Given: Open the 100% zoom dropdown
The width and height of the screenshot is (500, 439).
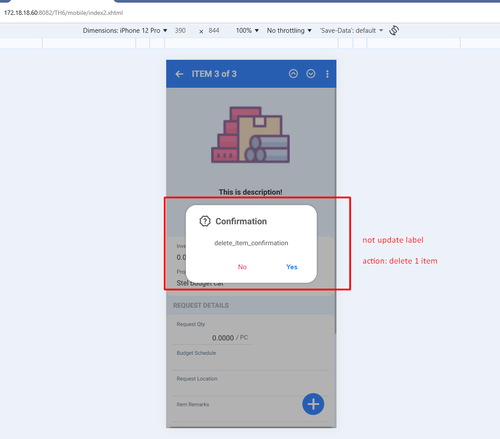Looking at the screenshot, I should tap(247, 31).
